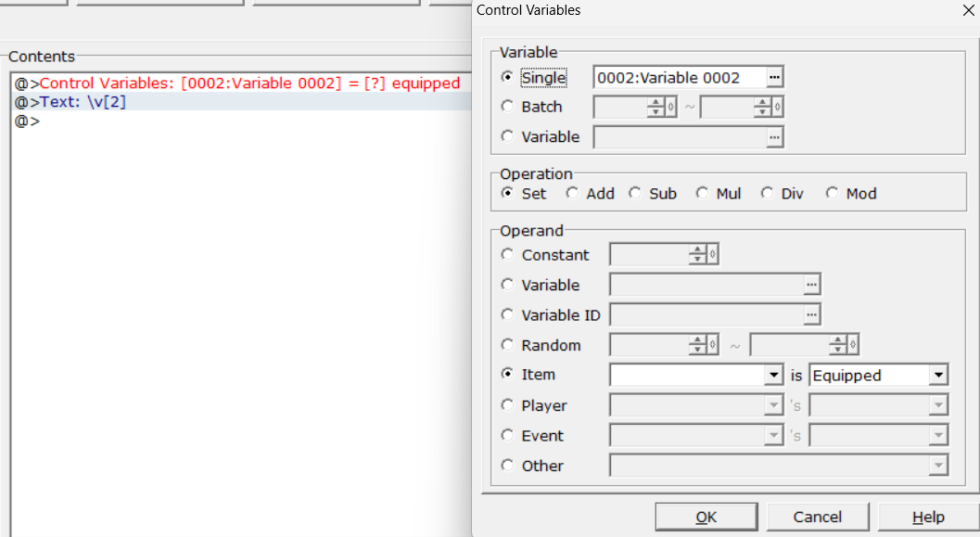Dismiss the dialog with Cancel

817,517
